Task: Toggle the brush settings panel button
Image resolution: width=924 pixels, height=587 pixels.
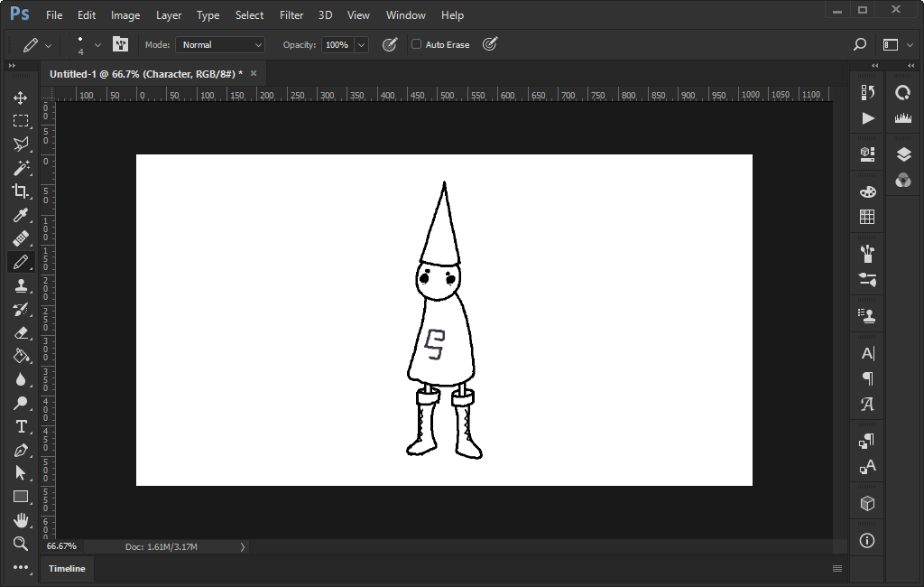Action: 120,44
